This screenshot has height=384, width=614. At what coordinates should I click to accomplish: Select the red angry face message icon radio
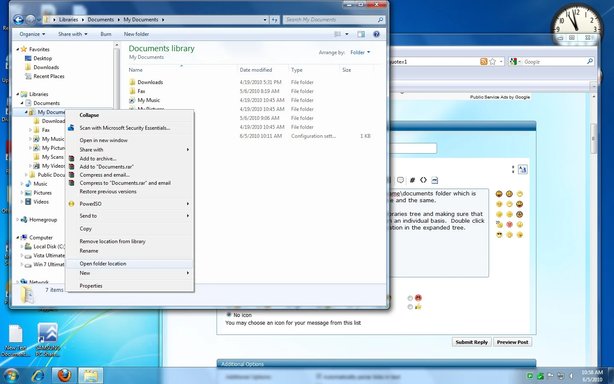pyautogui.click(x=410, y=298)
